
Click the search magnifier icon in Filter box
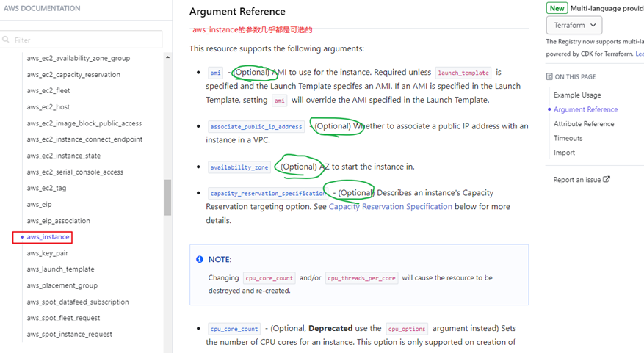6,40
